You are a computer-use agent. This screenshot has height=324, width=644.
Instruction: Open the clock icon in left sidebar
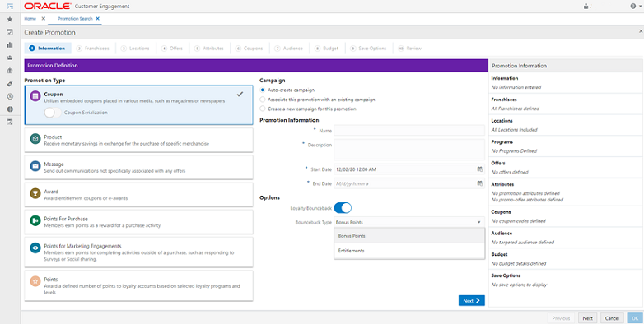(x=10, y=96)
